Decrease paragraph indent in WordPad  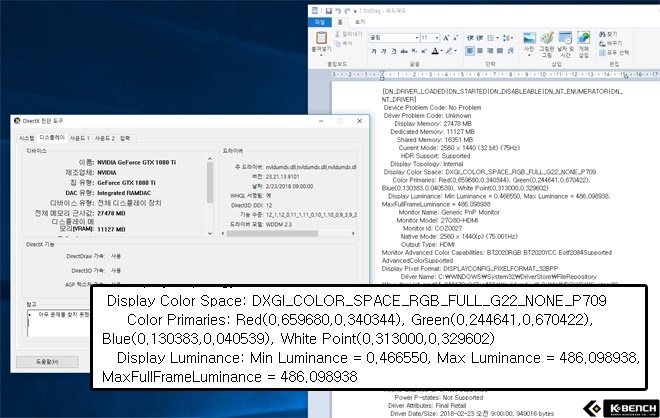pyautogui.click(x=470, y=38)
